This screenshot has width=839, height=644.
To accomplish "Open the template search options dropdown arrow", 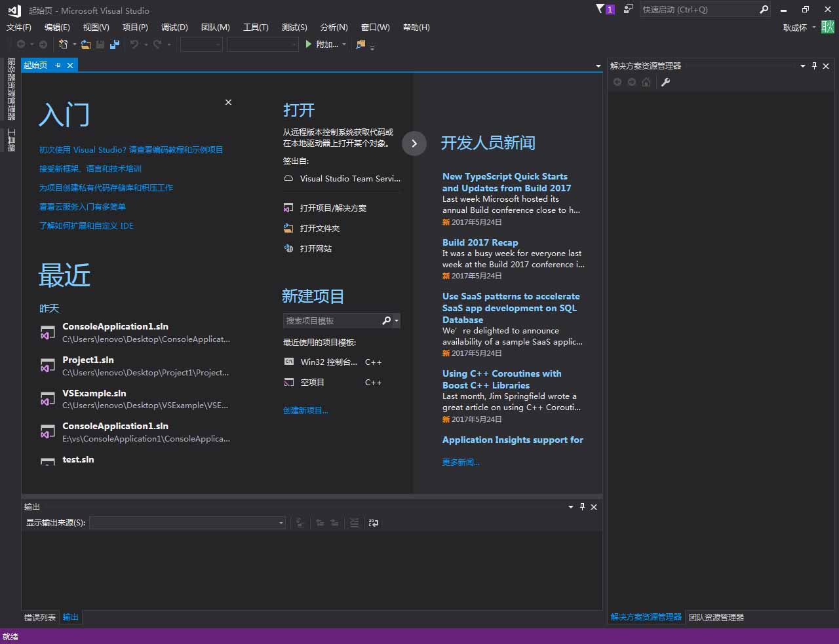I will click(x=397, y=320).
